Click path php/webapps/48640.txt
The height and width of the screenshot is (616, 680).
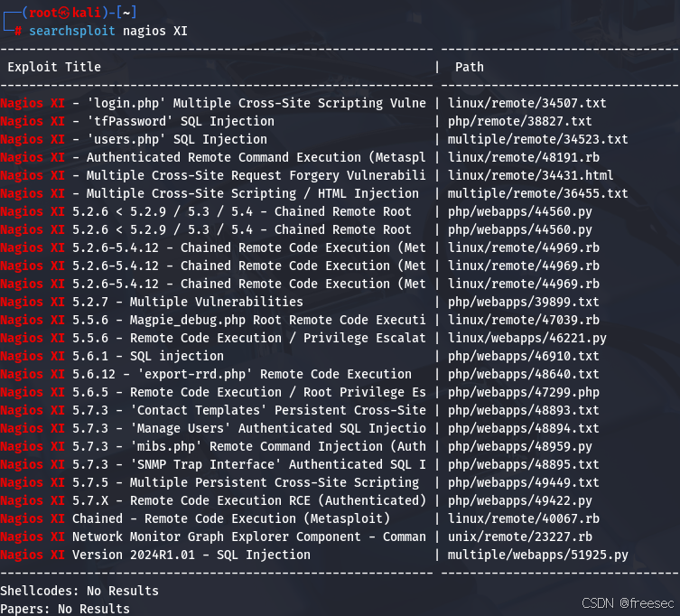coord(524,374)
